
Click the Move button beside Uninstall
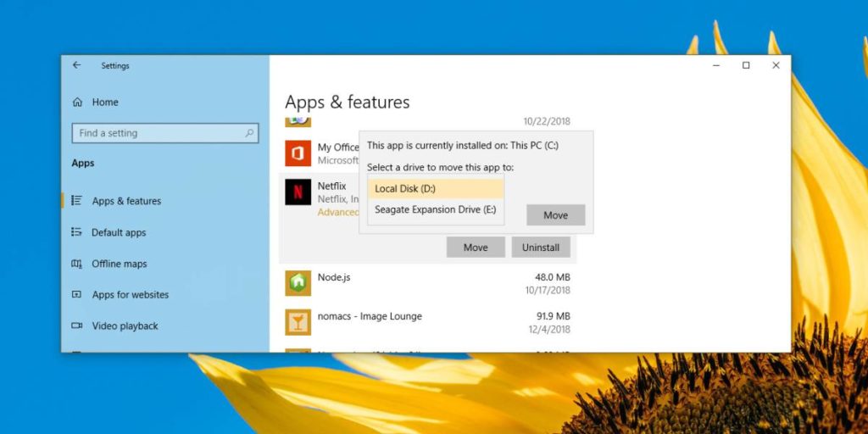point(476,248)
